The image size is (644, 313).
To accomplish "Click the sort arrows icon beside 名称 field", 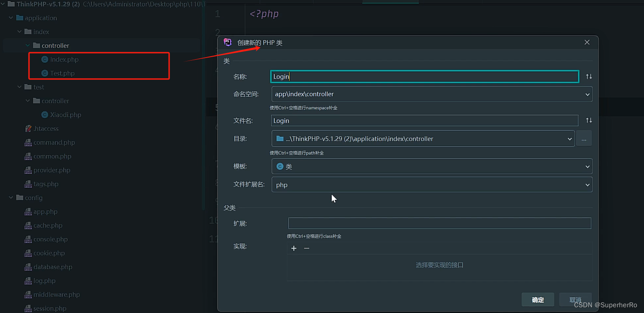I will (589, 76).
